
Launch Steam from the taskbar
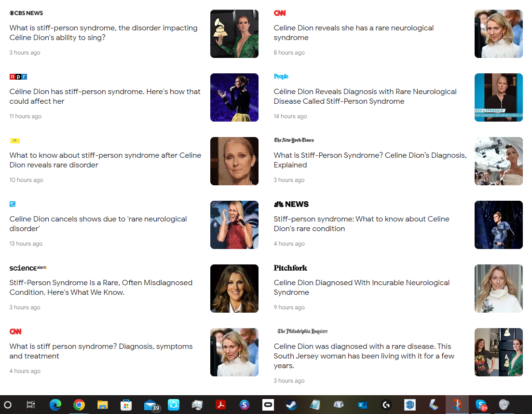(x=291, y=404)
